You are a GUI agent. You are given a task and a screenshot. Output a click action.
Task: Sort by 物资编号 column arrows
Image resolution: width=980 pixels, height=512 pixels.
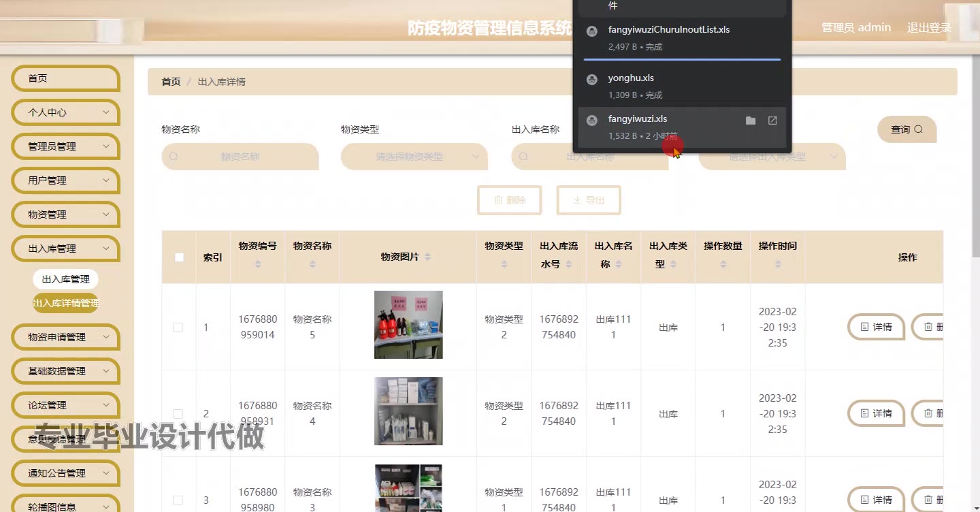[x=258, y=264]
